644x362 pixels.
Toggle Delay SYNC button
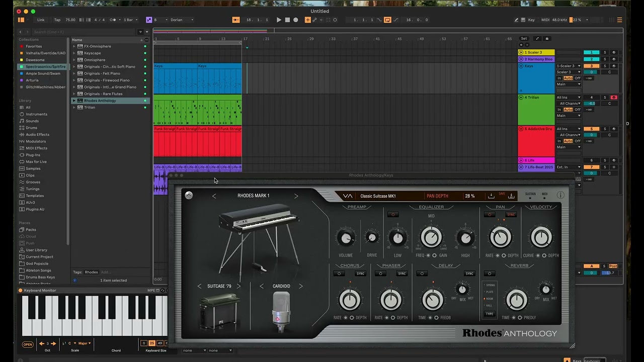pos(469,274)
